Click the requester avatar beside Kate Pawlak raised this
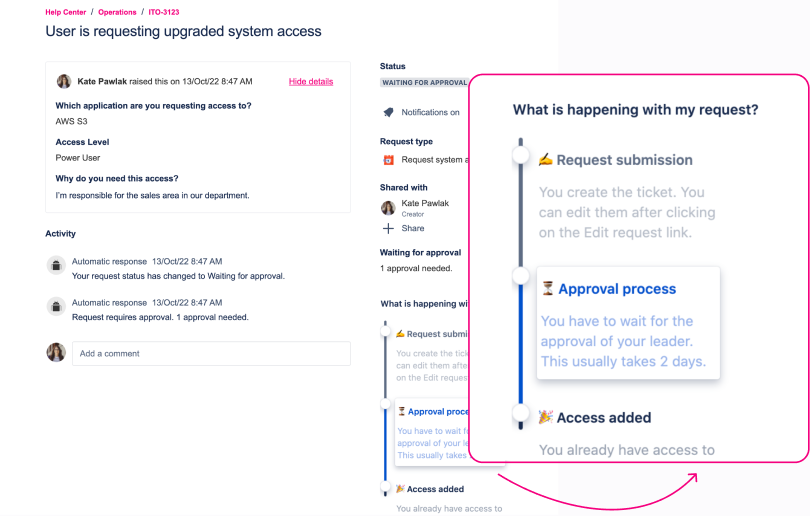 click(x=64, y=81)
